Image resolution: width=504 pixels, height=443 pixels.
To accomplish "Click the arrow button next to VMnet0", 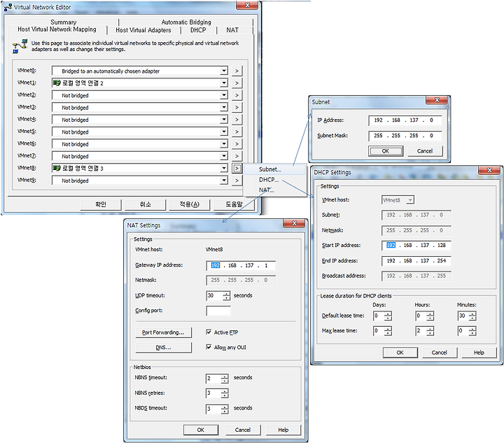I will point(237,71).
